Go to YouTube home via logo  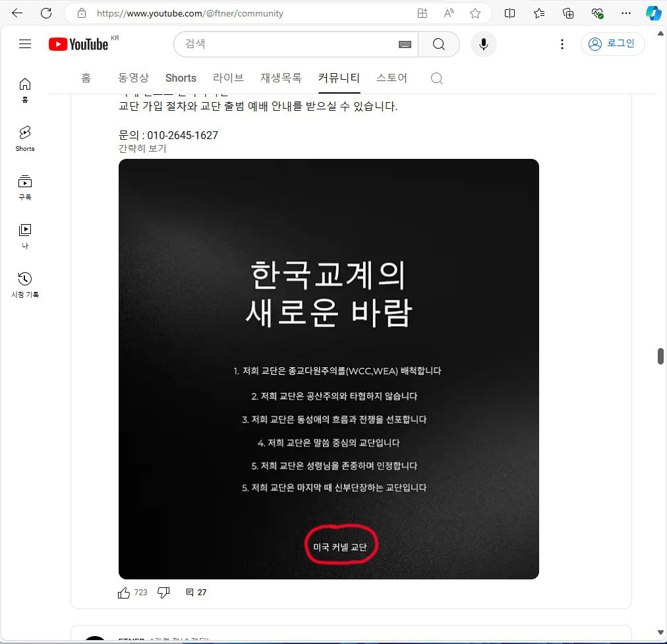(79, 44)
